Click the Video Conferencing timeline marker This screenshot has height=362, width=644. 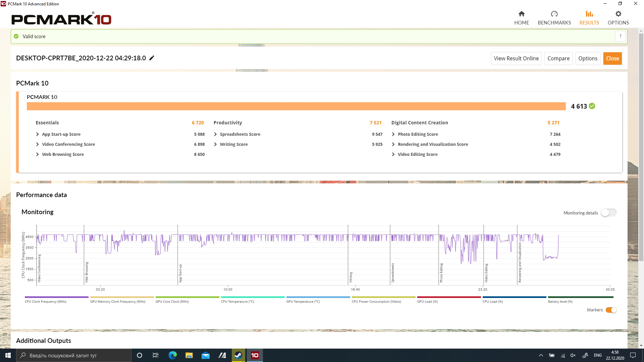[x=39, y=268]
